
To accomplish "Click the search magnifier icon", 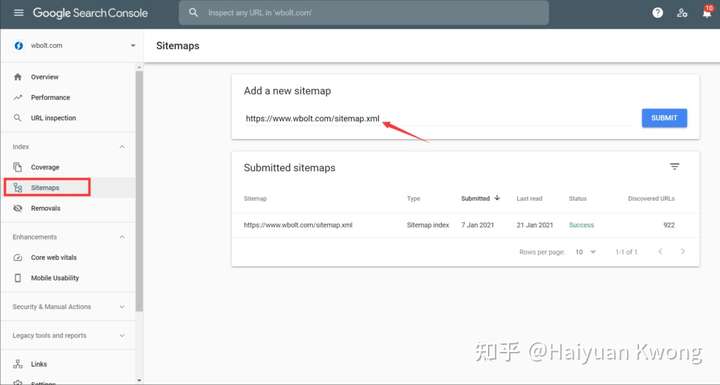I will click(x=193, y=13).
